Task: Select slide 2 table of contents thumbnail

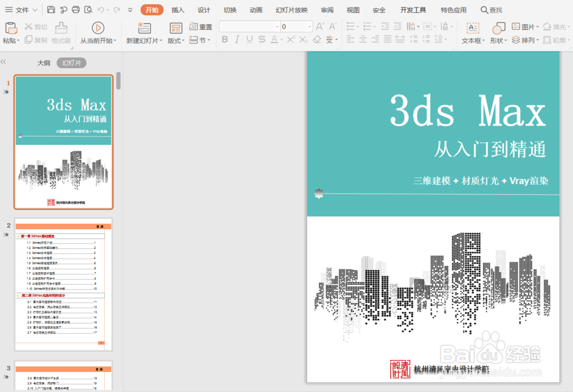Action: pyautogui.click(x=63, y=285)
